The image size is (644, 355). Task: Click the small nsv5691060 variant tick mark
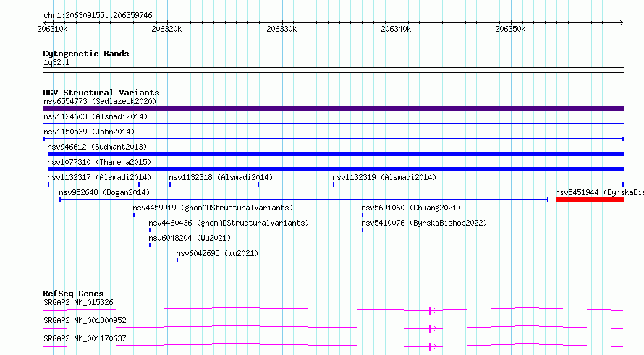363,215
